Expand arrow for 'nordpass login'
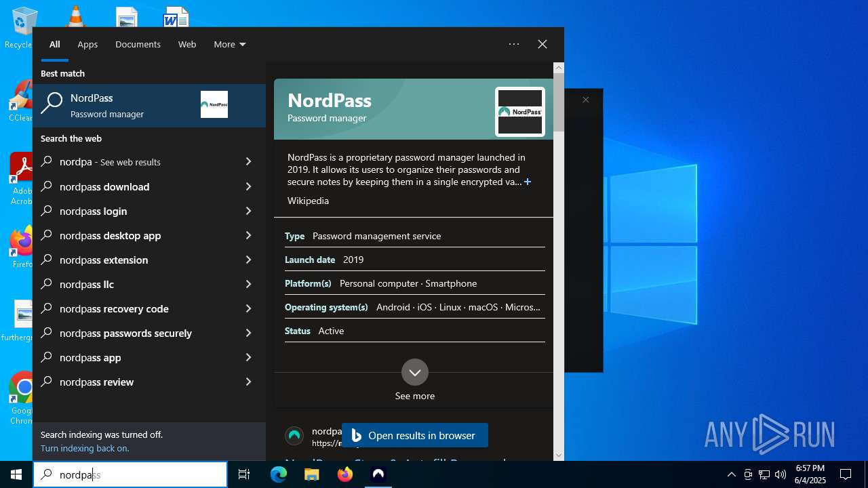868x488 pixels. pyautogui.click(x=248, y=211)
